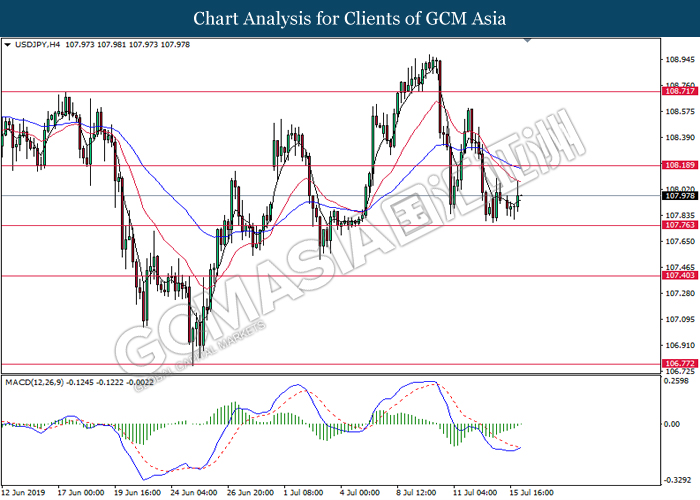Click the chart shift triangle marker

tap(527, 41)
